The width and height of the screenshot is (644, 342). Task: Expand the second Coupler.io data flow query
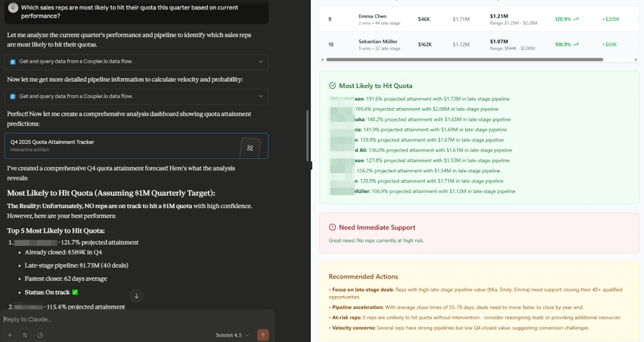click(136, 96)
